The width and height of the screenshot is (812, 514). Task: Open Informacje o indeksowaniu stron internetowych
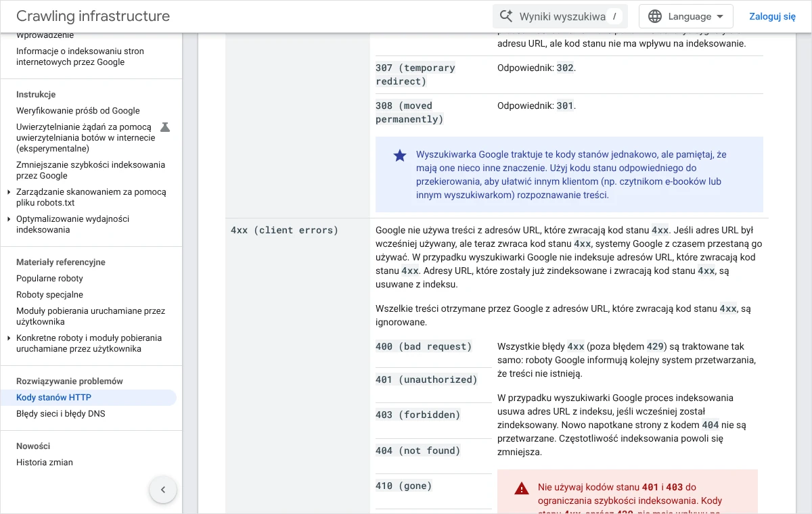(x=80, y=57)
